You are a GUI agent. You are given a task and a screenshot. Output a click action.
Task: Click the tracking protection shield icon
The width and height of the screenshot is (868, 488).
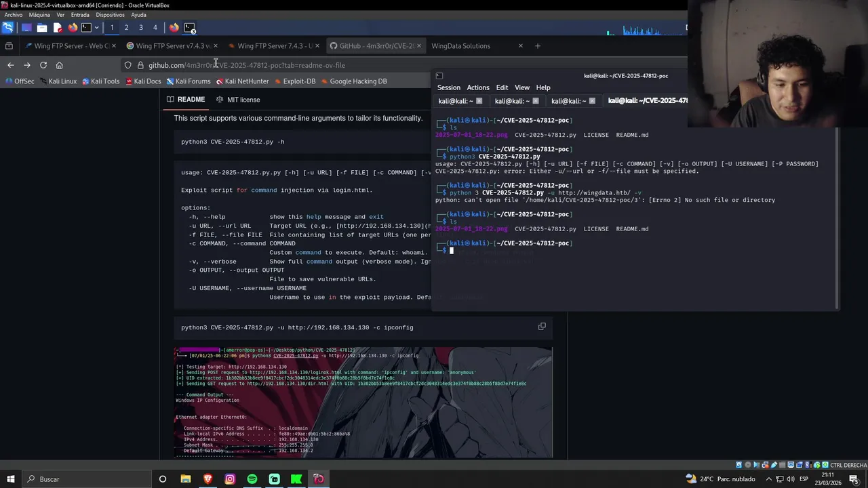(127, 65)
